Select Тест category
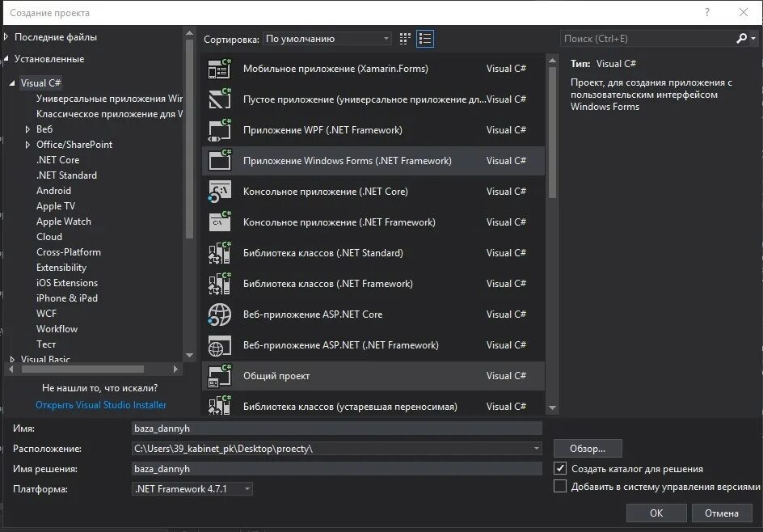The width and height of the screenshot is (763, 532). coord(46,344)
